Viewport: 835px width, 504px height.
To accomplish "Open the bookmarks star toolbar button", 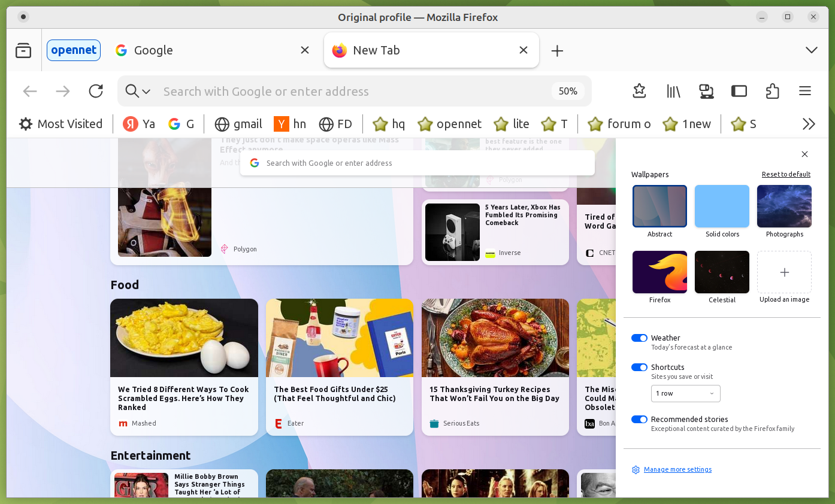I will coord(640,91).
